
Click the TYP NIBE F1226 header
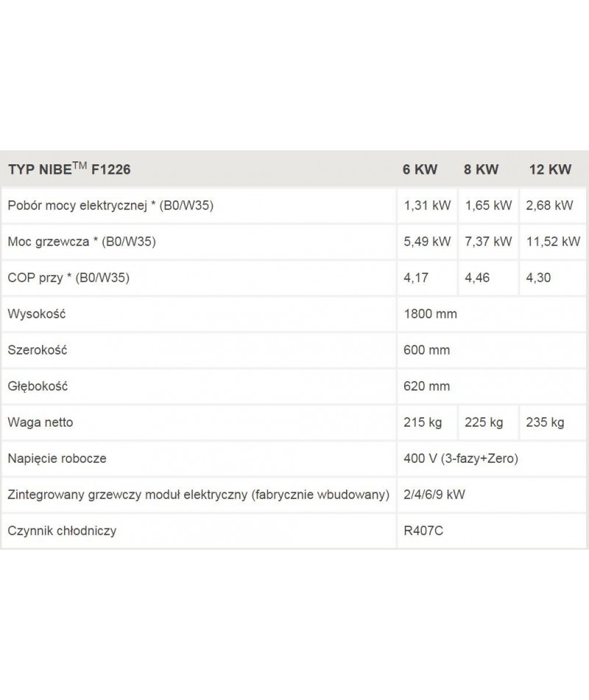70,169
